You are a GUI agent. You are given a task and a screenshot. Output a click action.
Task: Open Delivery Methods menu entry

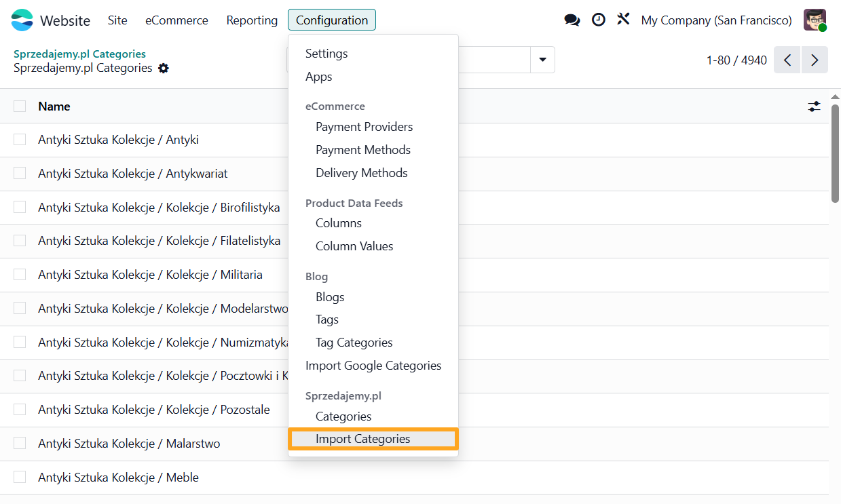pyautogui.click(x=373, y=173)
